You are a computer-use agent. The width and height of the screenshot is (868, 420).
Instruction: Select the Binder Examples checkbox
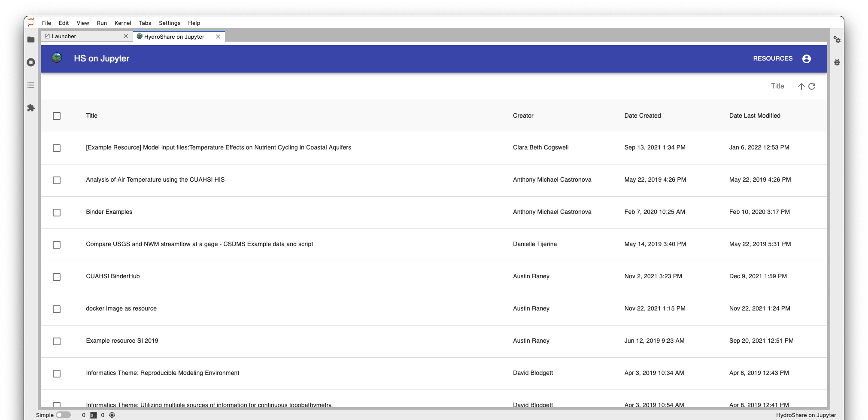pos(57,213)
